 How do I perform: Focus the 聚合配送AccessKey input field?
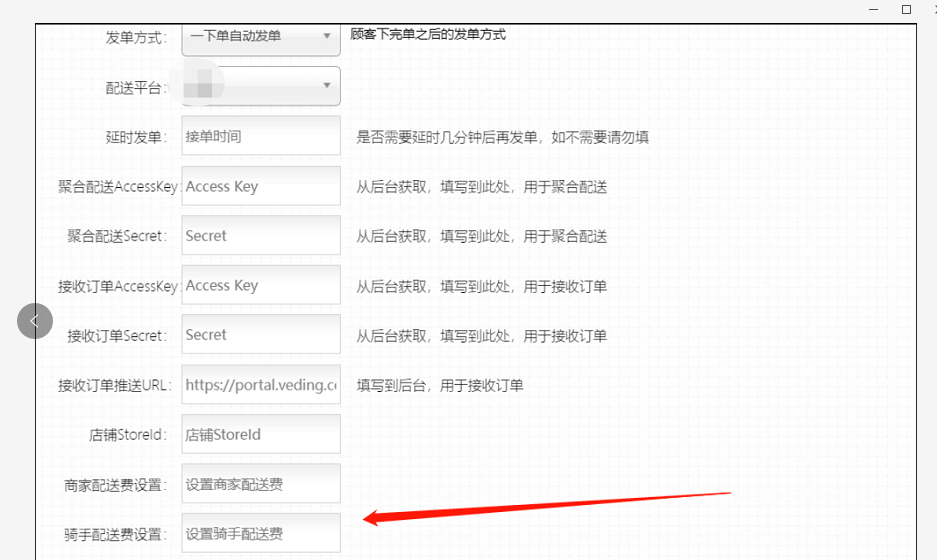[x=260, y=186]
